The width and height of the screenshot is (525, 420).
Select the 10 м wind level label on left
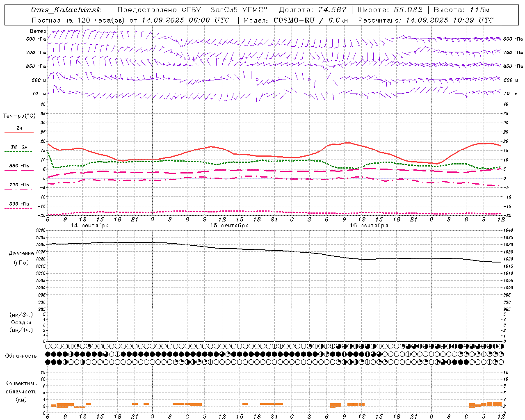click(40, 94)
